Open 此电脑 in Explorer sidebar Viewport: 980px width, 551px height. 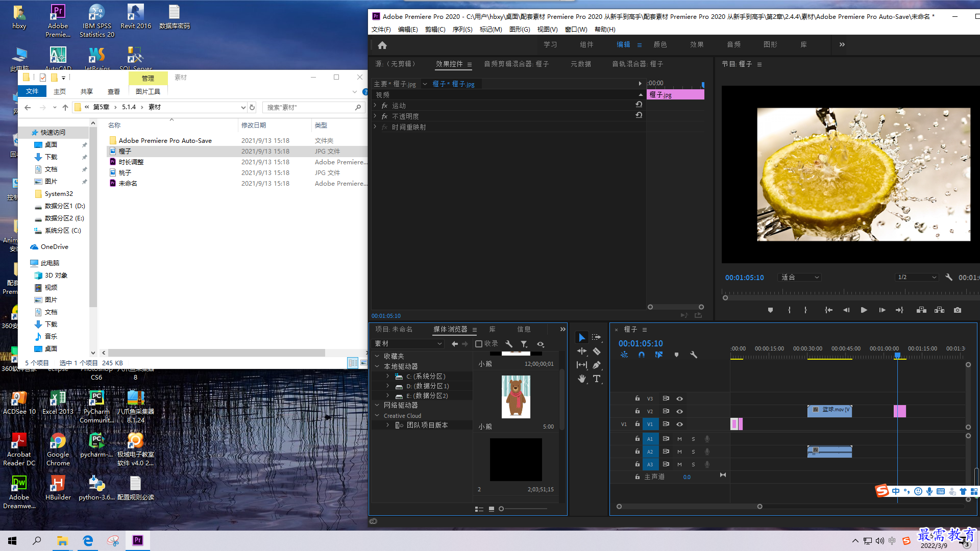(x=50, y=263)
